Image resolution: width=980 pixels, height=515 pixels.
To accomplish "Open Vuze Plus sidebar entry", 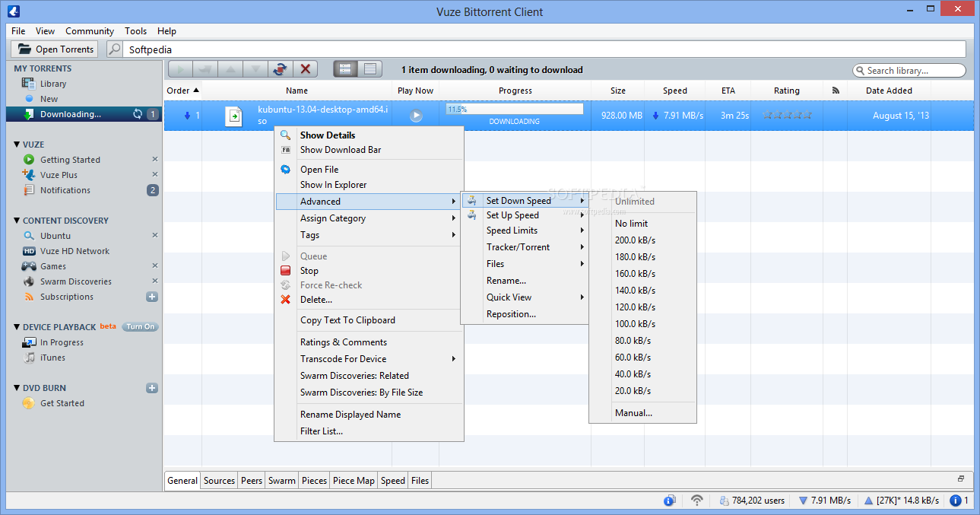I will click(x=59, y=175).
